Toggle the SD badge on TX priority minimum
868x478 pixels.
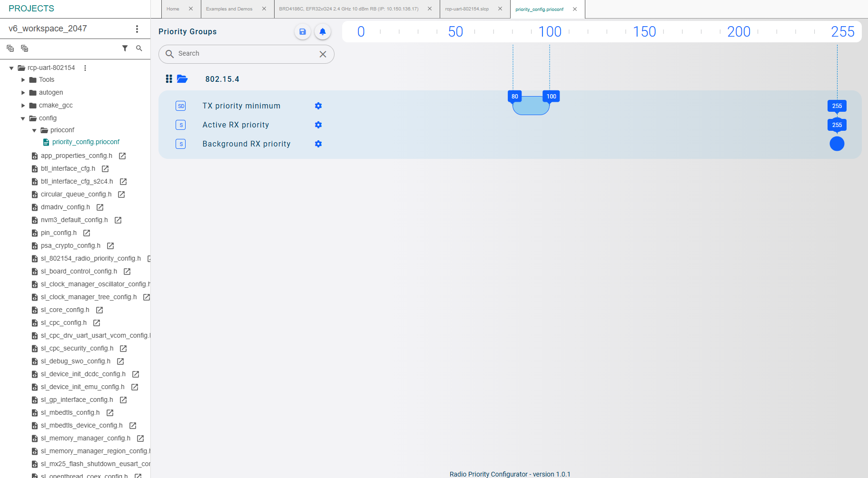tap(181, 106)
